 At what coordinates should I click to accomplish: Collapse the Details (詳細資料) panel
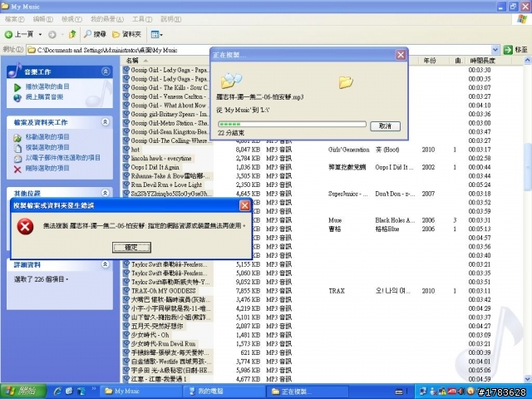click(106, 264)
